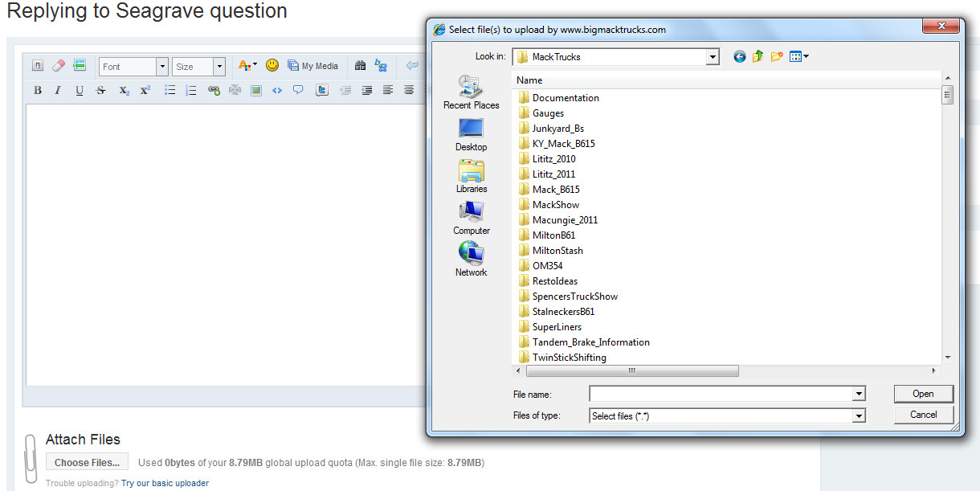The image size is (980, 491).
Task: Open the basic uploader link
Action: [x=165, y=483]
